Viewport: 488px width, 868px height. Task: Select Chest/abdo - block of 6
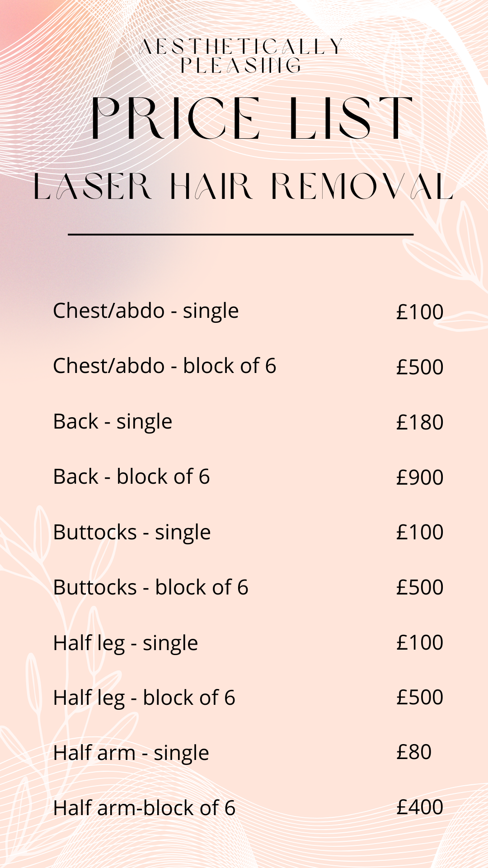(x=164, y=366)
